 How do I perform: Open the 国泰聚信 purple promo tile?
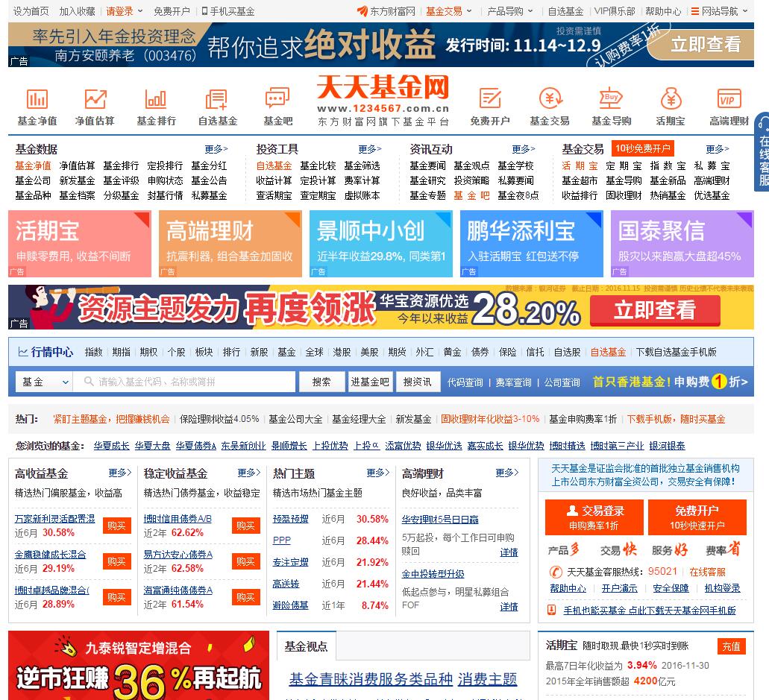682,244
